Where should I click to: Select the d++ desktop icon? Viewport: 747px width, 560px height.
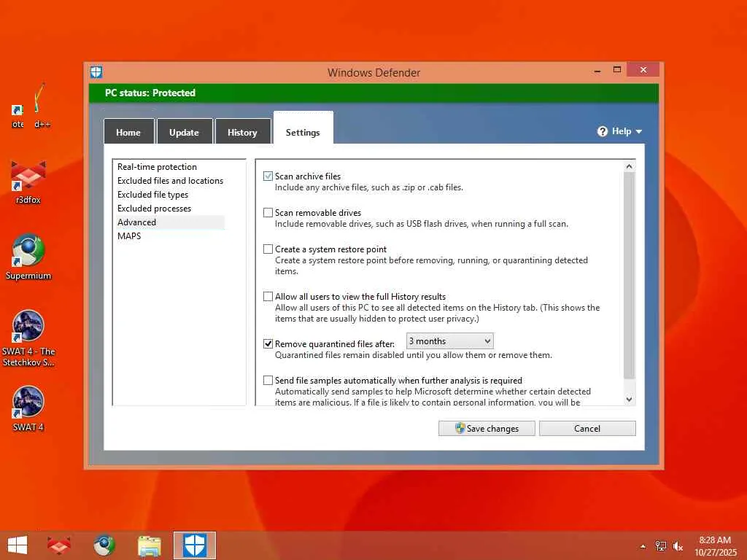[x=42, y=106]
